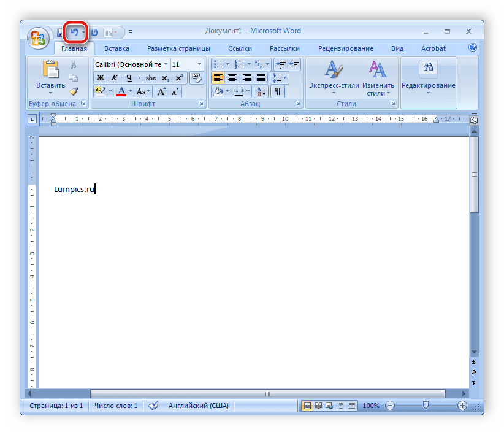Click the Undo arrow in Quick Access Toolbar
Screen dimensions: 504x435
(74, 32)
